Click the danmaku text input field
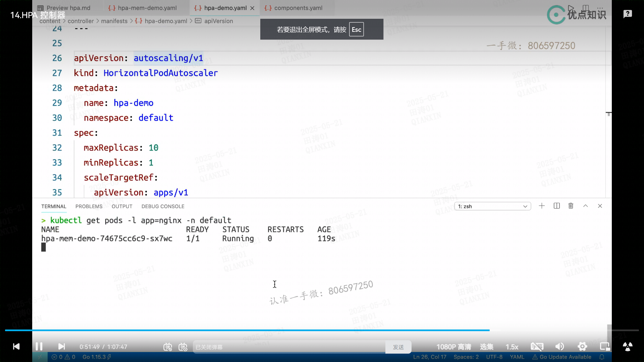Screen dimensions: 644x362 (x=288, y=347)
